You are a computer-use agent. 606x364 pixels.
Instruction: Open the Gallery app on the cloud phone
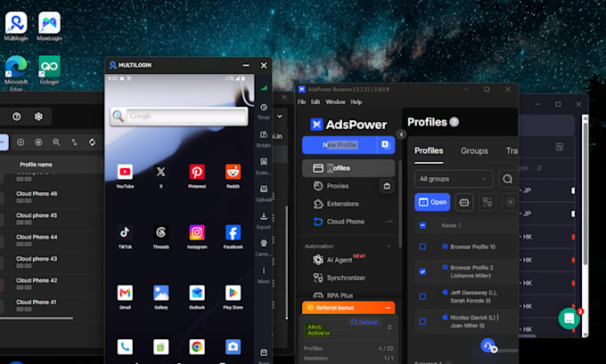[x=160, y=297]
